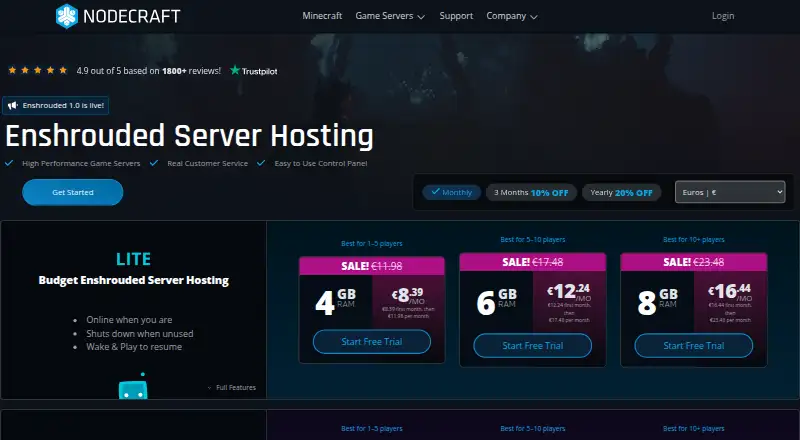Click Budget Enshrouded Server Hosting text
Screen dimensions: 800x440
coord(134,280)
